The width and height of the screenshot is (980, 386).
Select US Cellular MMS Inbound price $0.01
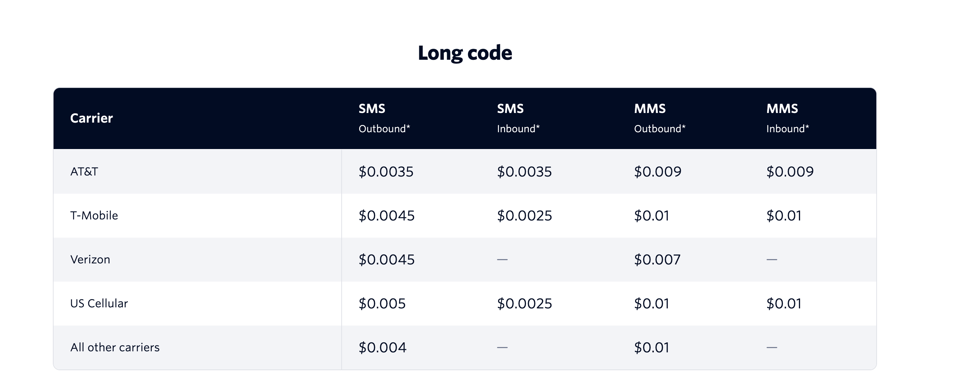click(784, 304)
